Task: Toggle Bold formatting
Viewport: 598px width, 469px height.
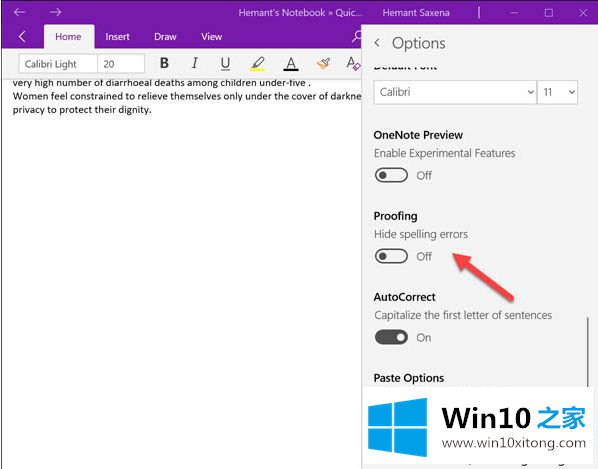Action: (x=164, y=63)
